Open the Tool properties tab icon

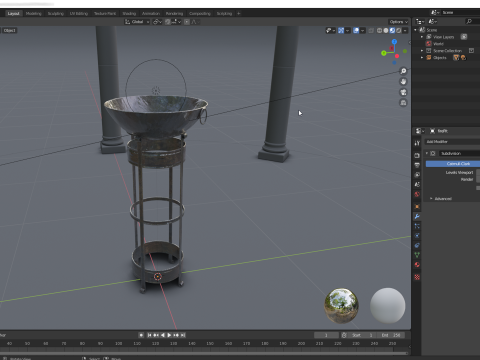tap(417, 143)
